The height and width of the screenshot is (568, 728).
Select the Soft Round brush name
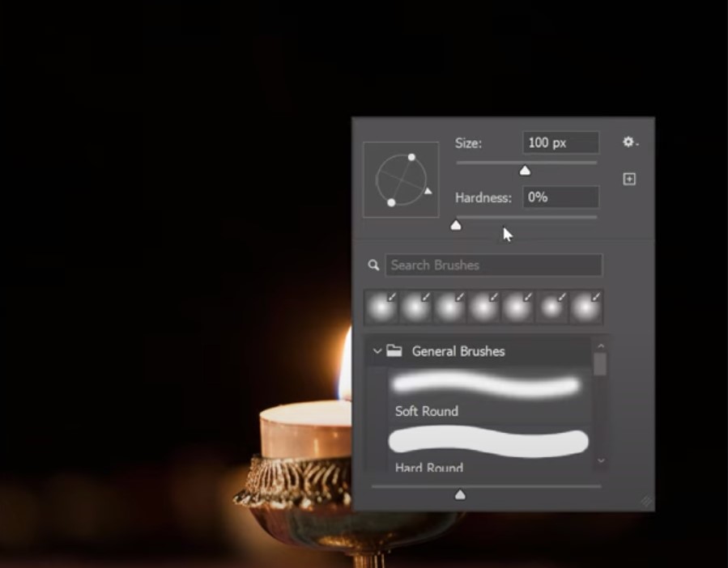click(x=426, y=411)
